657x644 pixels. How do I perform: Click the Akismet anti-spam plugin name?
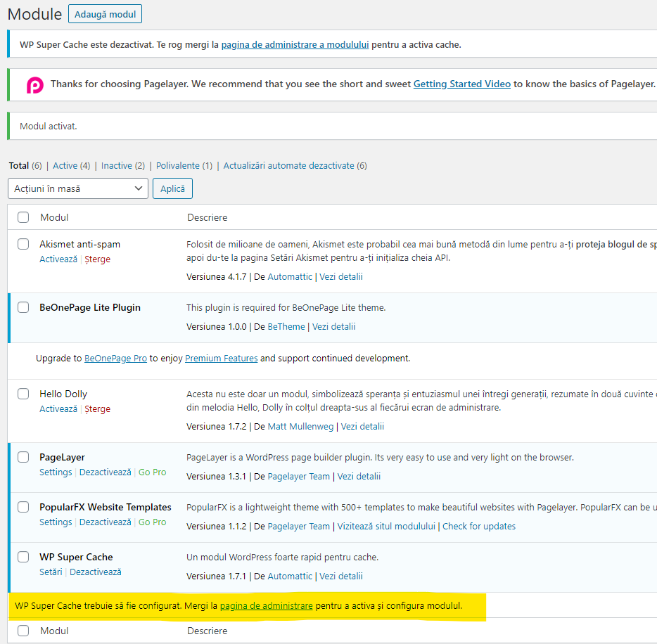tap(79, 244)
